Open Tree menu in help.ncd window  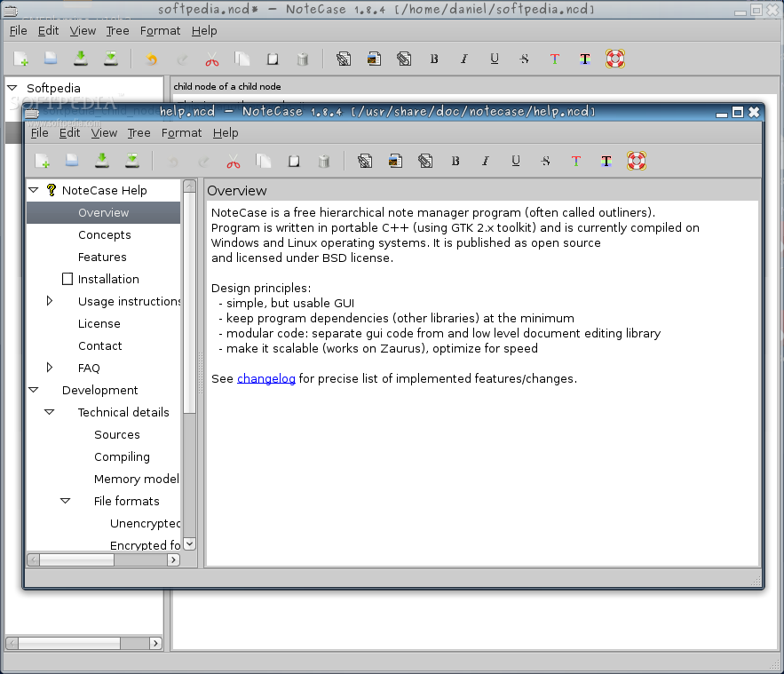click(139, 133)
